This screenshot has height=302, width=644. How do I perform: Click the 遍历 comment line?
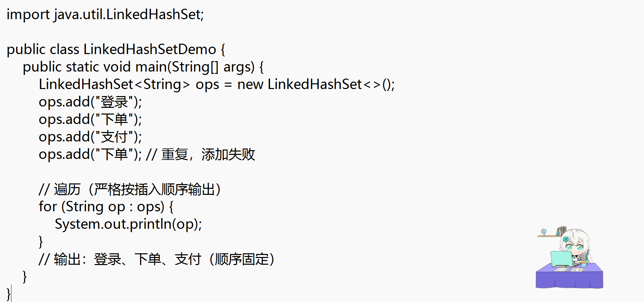(x=129, y=189)
